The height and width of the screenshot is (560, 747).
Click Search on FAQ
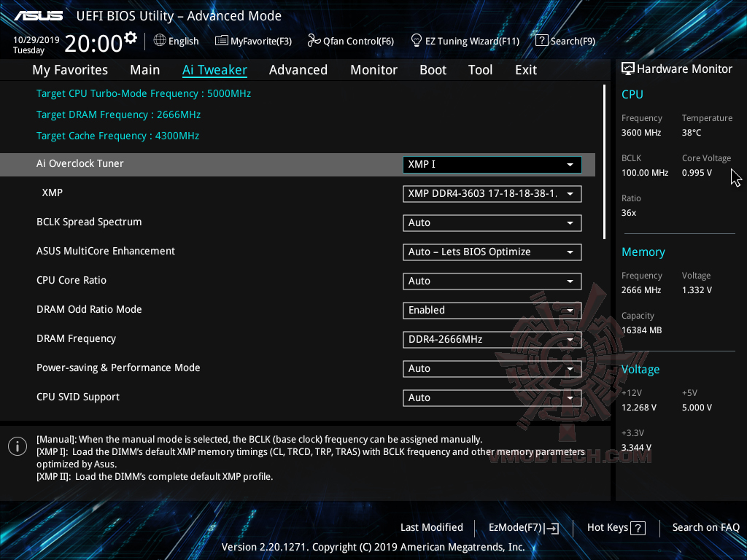point(705,527)
